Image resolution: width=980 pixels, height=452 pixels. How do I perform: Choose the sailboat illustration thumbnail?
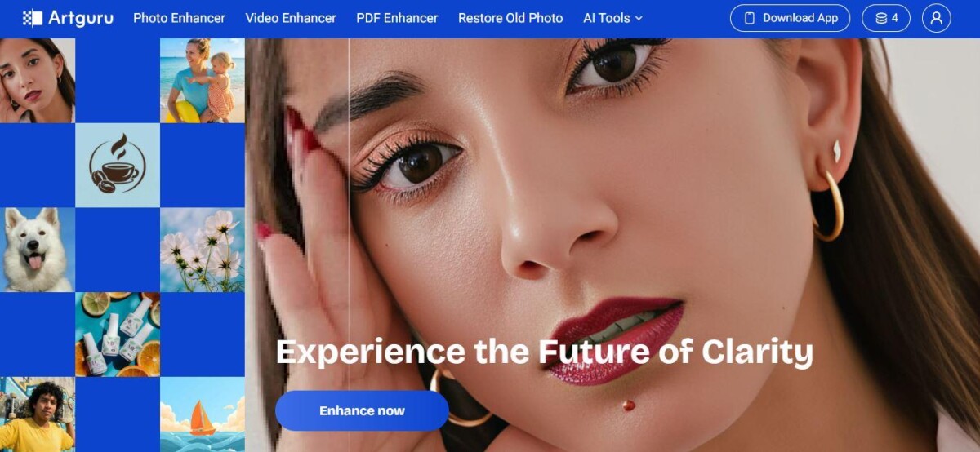202,414
